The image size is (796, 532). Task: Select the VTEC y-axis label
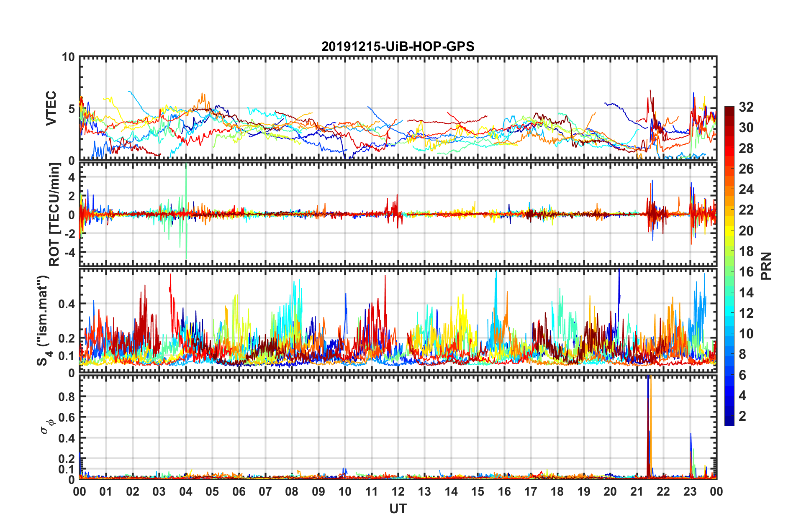tap(51, 108)
